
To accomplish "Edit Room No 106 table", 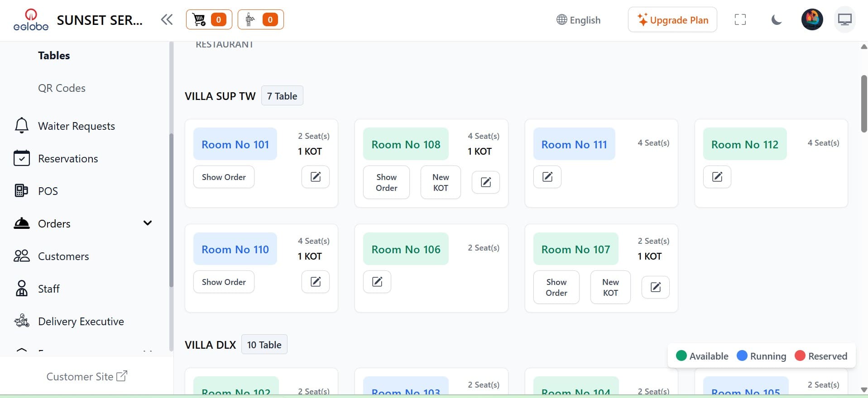I will [377, 282].
